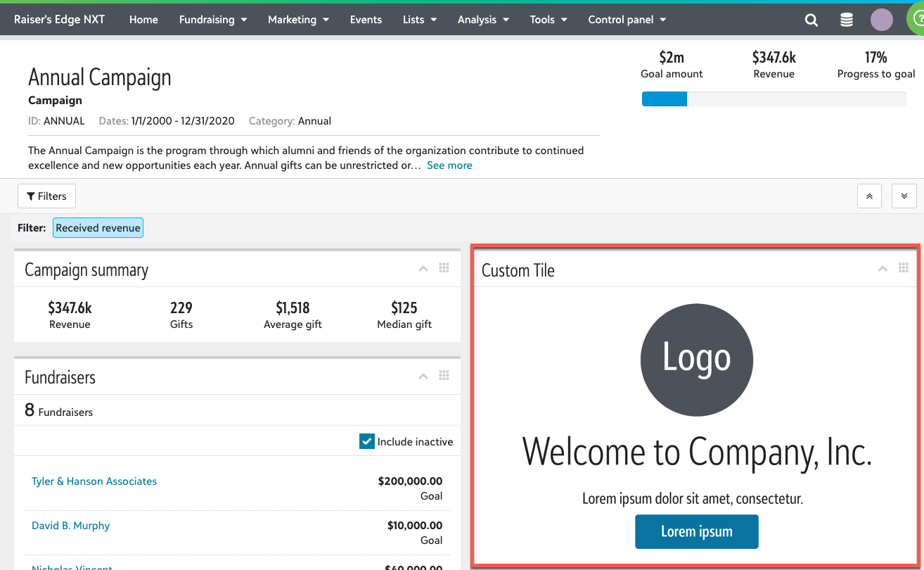Image resolution: width=924 pixels, height=570 pixels.
Task: Uncheck the Include inactive checkbox
Action: (x=366, y=441)
